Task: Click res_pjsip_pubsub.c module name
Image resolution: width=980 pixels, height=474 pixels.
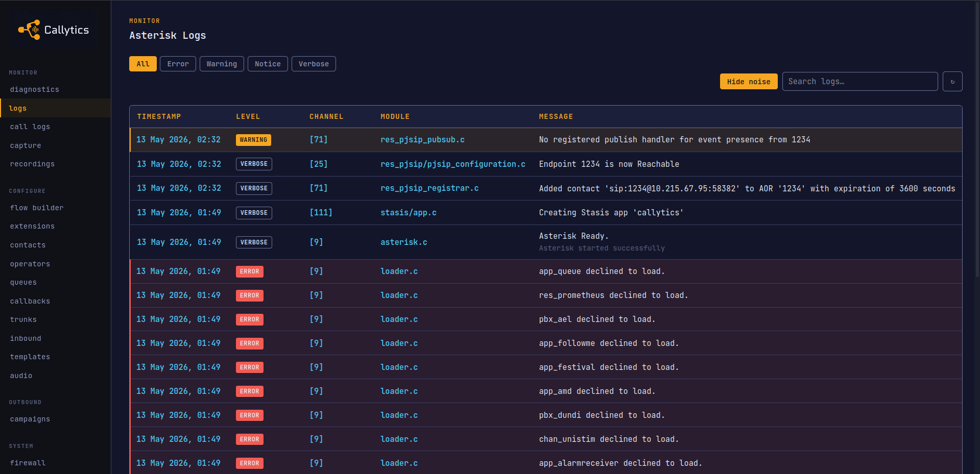Action: click(x=422, y=140)
